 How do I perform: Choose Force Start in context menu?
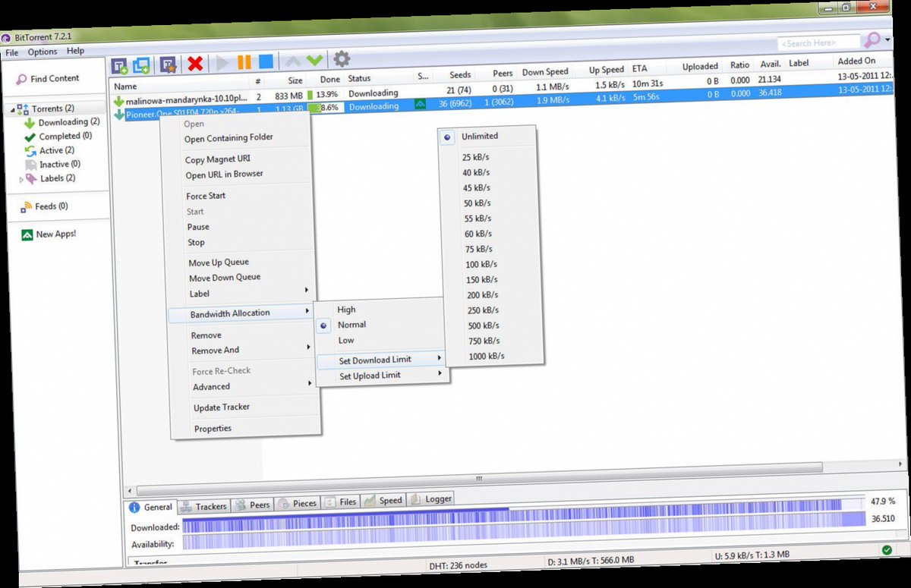206,196
